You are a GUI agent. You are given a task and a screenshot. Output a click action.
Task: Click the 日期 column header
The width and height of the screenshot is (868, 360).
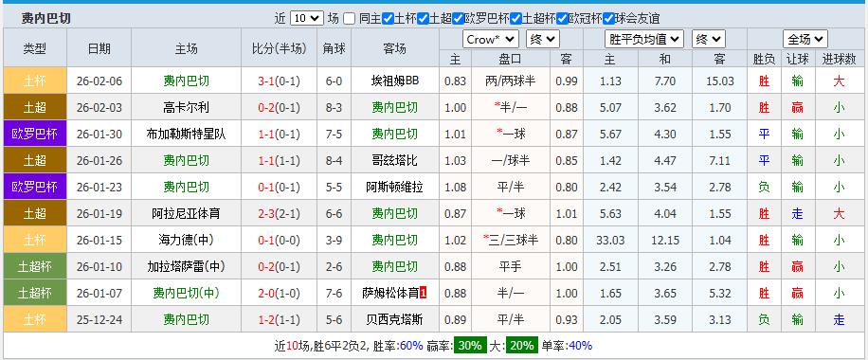point(99,48)
